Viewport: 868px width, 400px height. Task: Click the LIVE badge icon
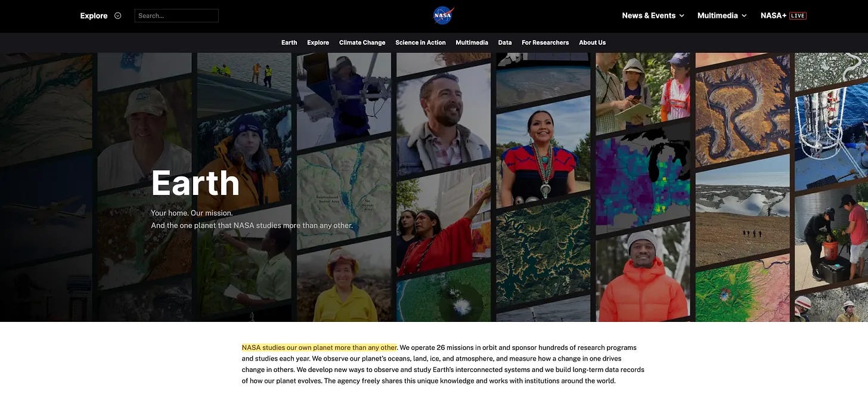[x=798, y=15]
